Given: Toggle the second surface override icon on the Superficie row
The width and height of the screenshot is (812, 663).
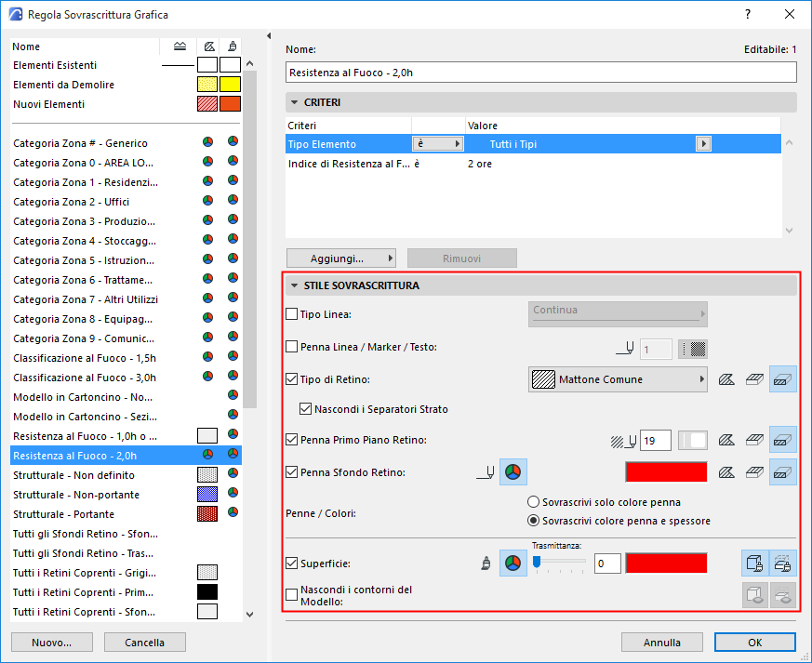Looking at the screenshot, I should tap(782, 564).
